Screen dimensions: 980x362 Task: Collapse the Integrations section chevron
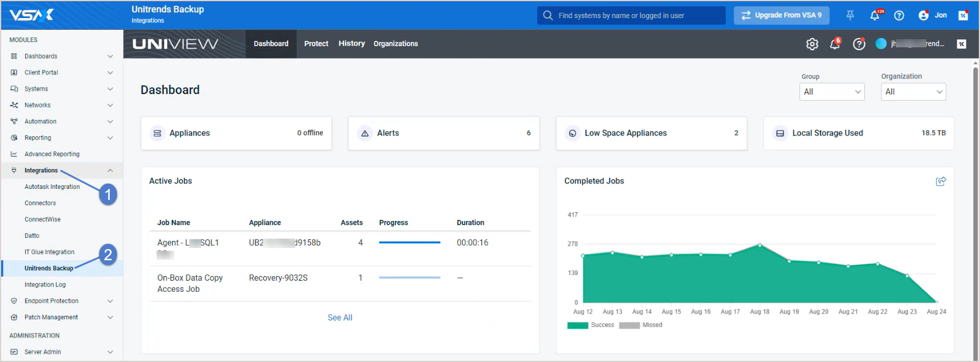point(110,171)
